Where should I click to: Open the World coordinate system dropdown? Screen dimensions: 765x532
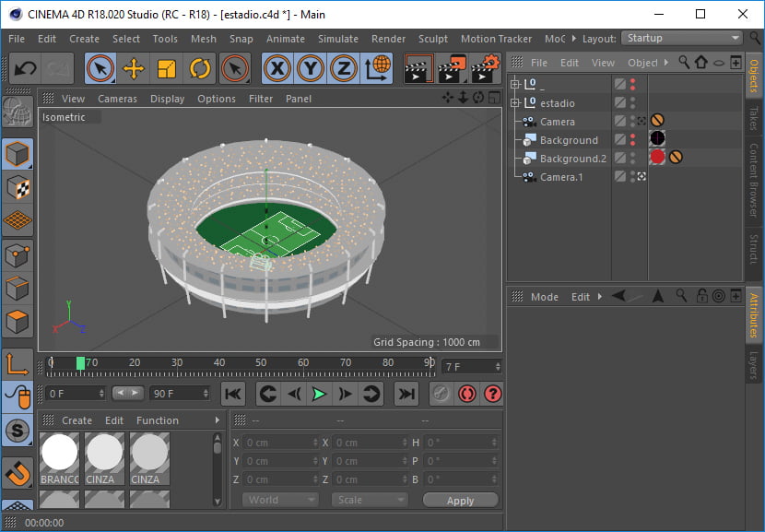pos(280,500)
